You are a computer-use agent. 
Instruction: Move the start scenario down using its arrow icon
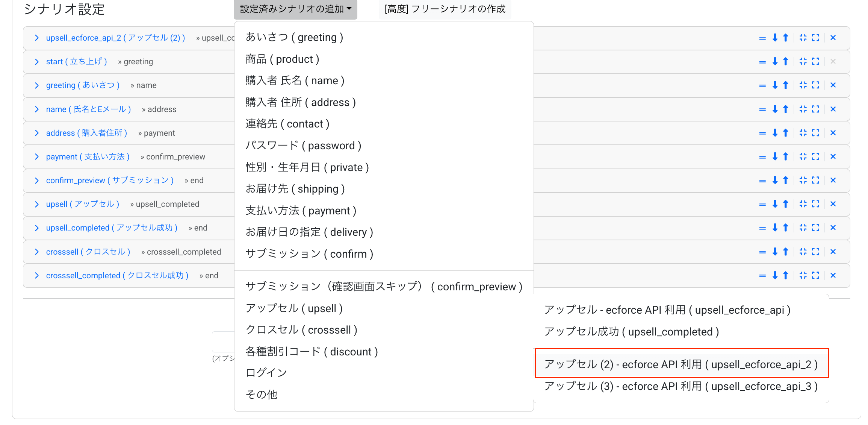pyautogui.click(x=774, y=61)
